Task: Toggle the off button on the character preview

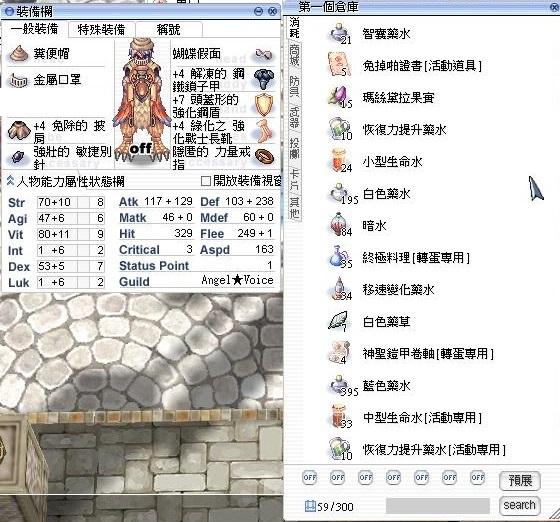Action: coord(140,148)
